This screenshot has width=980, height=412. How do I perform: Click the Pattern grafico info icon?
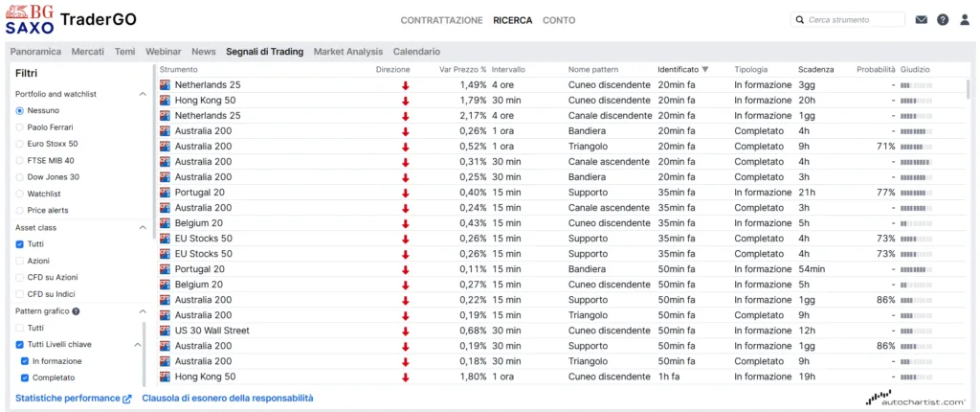(76, 311)
